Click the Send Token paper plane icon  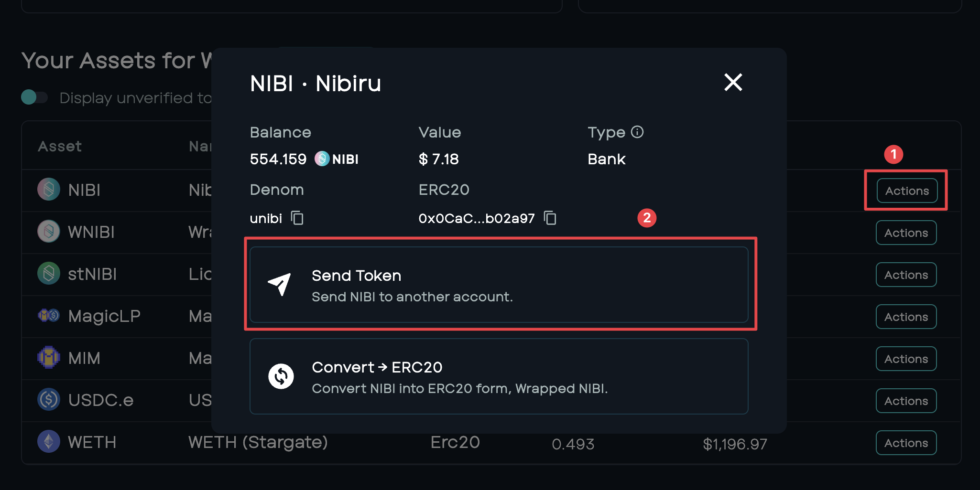[280, 285]
